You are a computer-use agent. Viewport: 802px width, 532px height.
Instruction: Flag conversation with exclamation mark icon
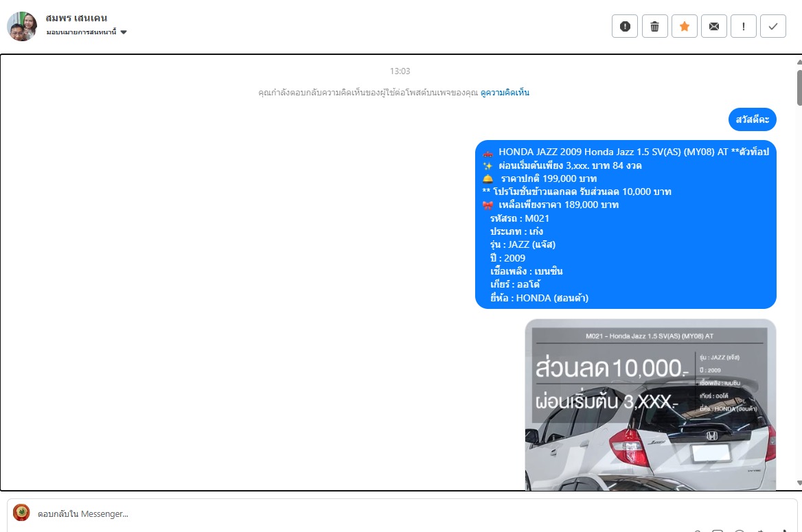[x=743, y=27]
